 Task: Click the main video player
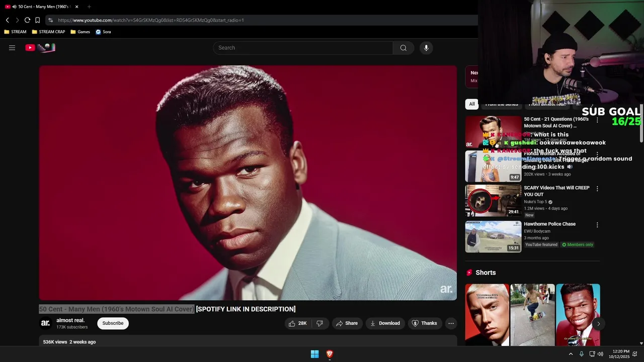point(248,183)
